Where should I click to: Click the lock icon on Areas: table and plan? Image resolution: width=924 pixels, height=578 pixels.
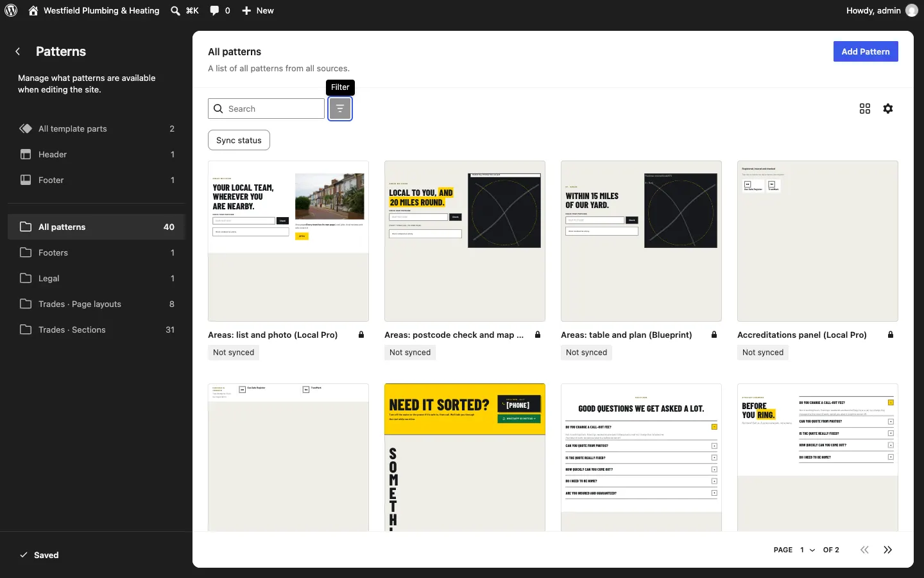click(714, 335)
